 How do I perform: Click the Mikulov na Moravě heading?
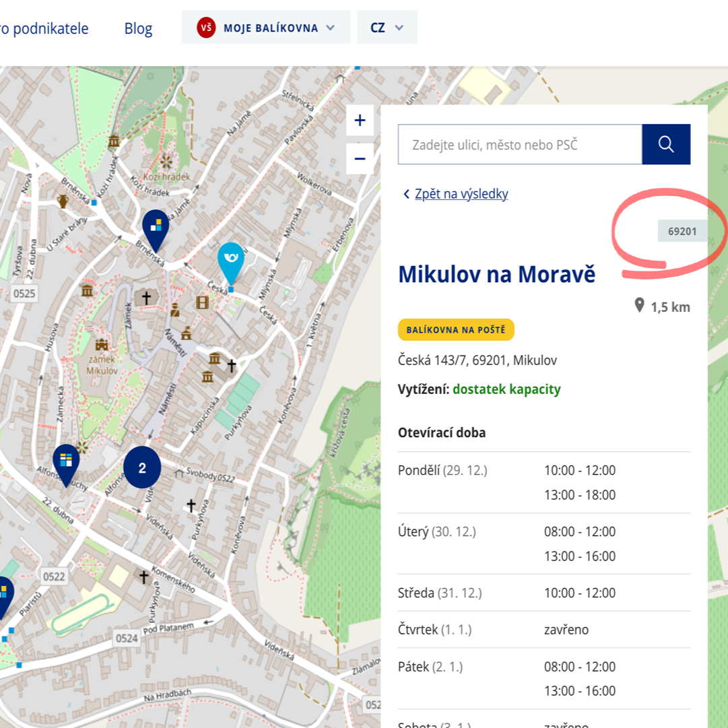[x=496, y=274]
